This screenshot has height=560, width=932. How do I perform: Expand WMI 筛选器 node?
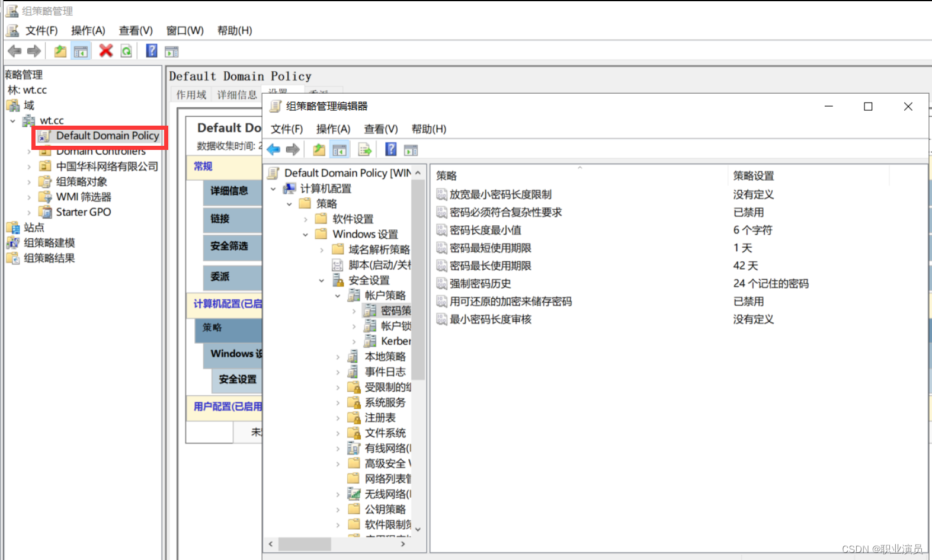point(29,197)
